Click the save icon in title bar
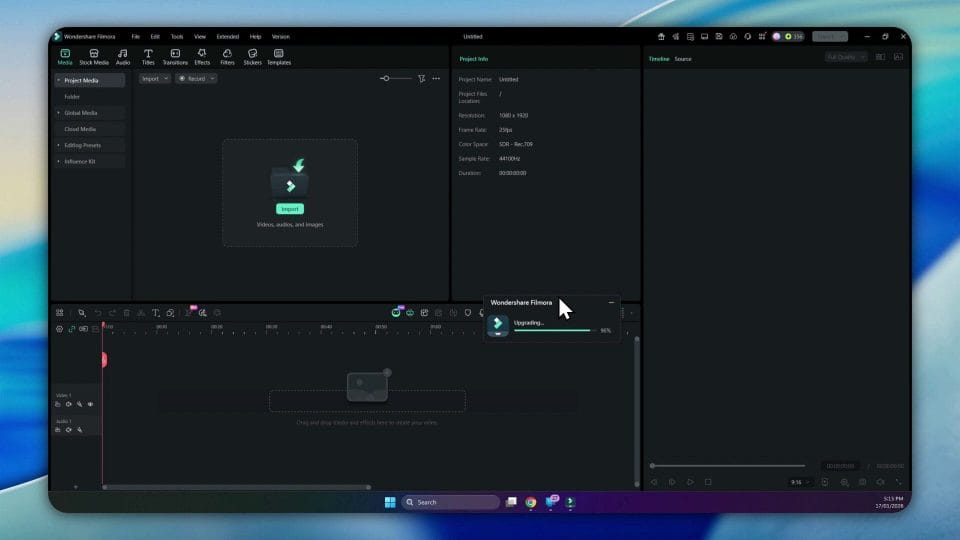This screenshot has width=960, height=540. (719, 37)
